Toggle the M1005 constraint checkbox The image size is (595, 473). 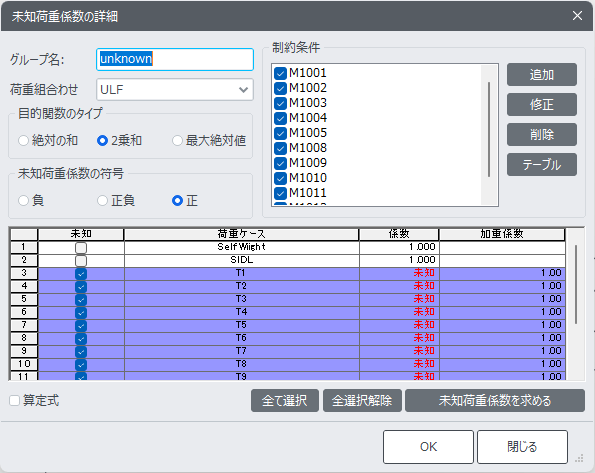coord(280,133)
